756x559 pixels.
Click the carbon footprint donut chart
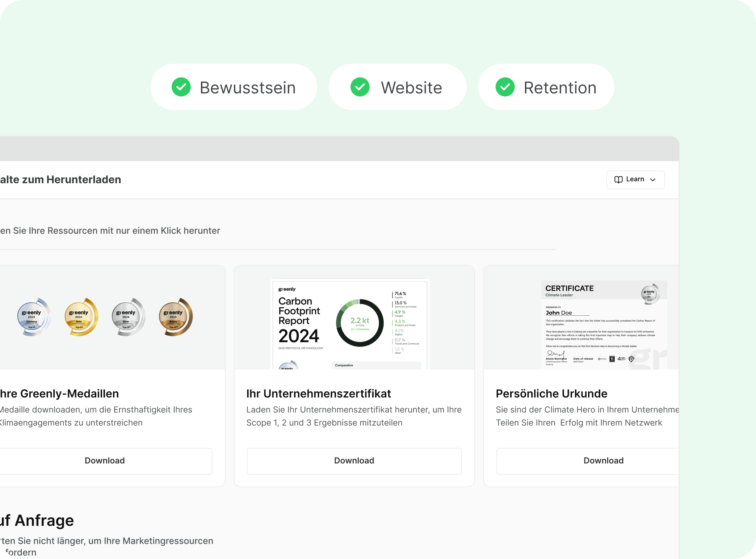(x=360, y=323)
